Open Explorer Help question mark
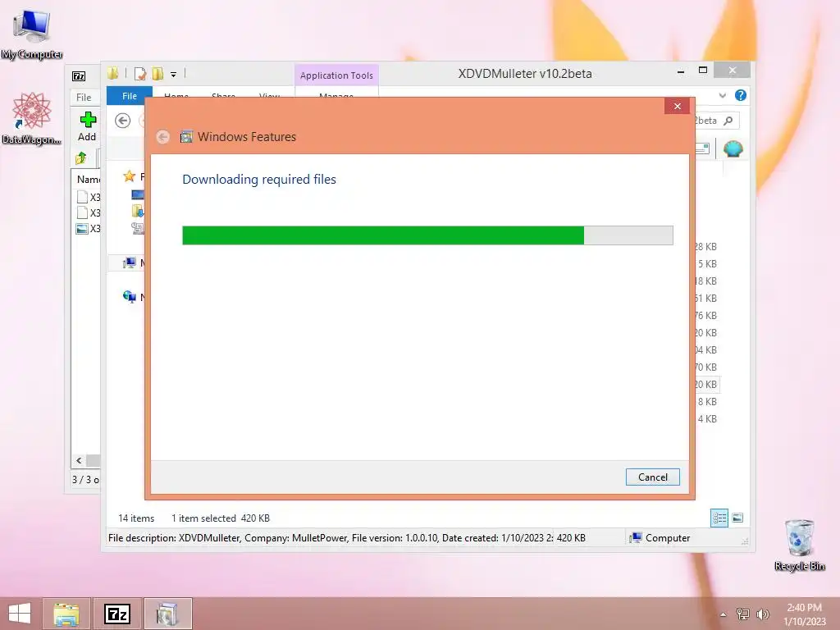 coord(741,95)
